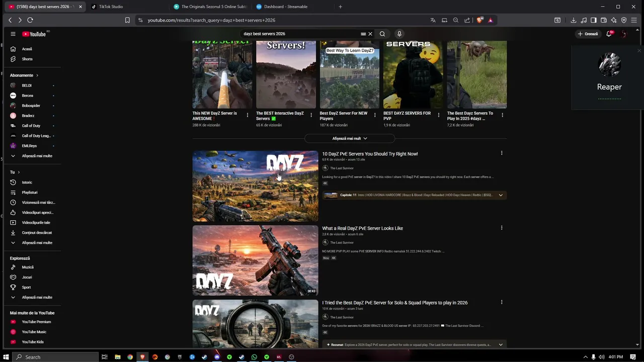
Task: Reload the page with the refresh icon
Action: pos(30,20)
